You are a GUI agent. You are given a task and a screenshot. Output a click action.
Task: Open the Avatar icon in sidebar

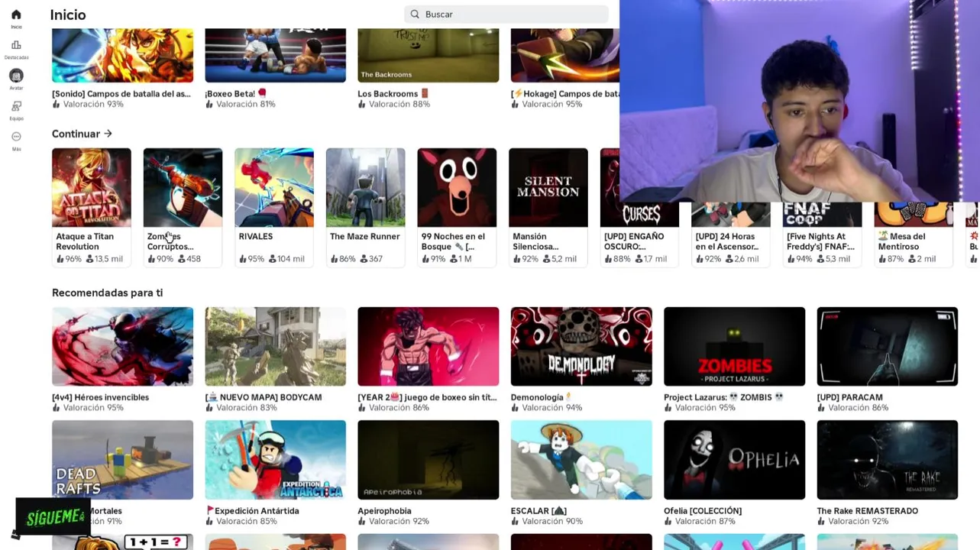point(16,76)
